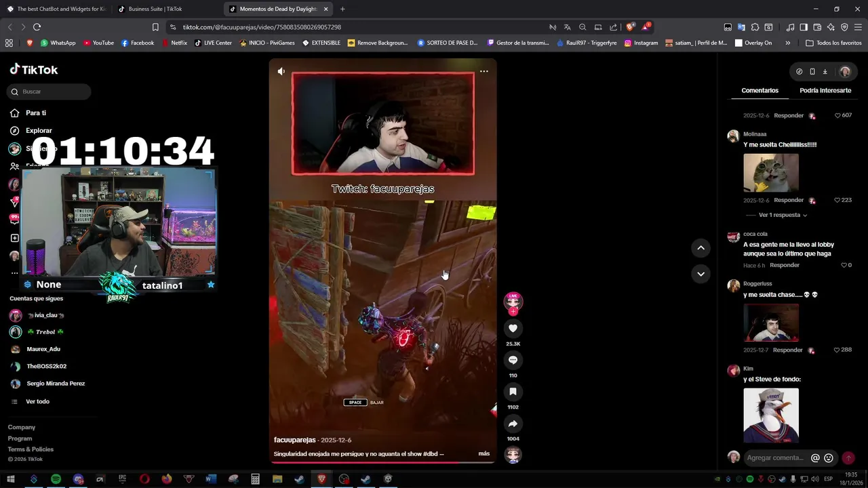Share the video using the arrow icon

[x=513, y=424]
